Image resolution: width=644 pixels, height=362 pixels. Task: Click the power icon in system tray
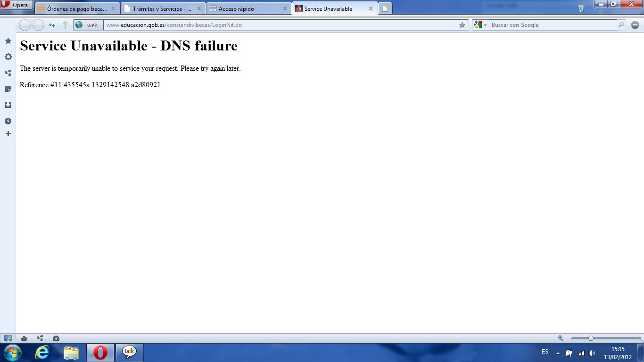coord(570,353)
